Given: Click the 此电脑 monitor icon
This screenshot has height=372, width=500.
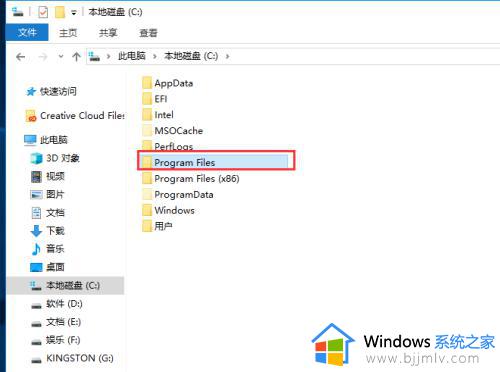Looking at the screenshot, I should (x=30, y=140).
